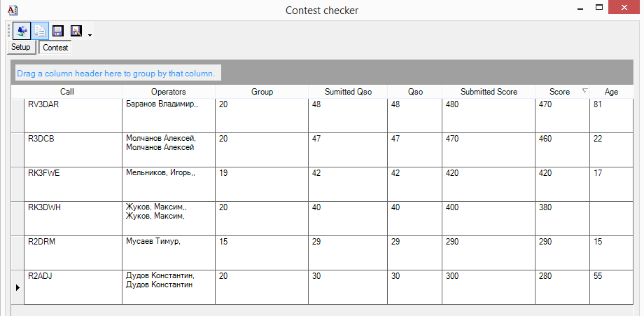
Task: Select the R3DCB call cell
Action: 73,150
